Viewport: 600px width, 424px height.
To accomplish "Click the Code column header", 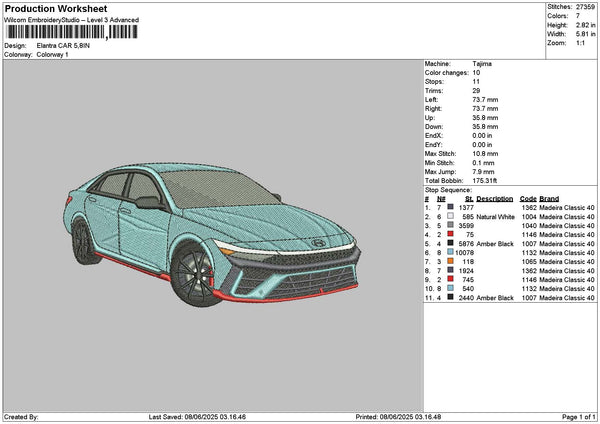I will (528, 198).
